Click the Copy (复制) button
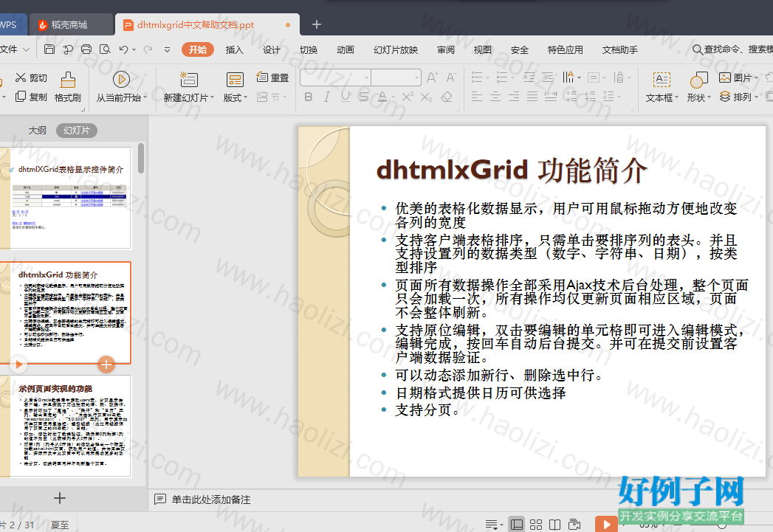Viewport: 773px width, 532px height. [31, 97]
